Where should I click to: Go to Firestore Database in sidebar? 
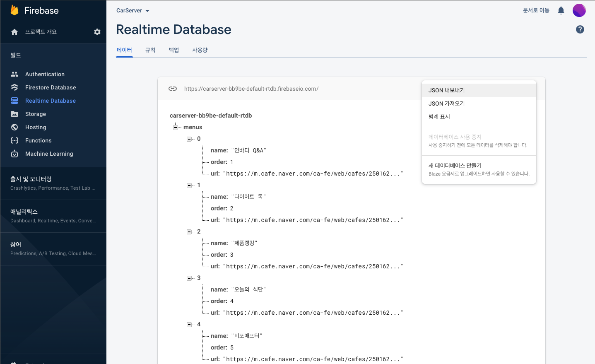tap(51, 87)
